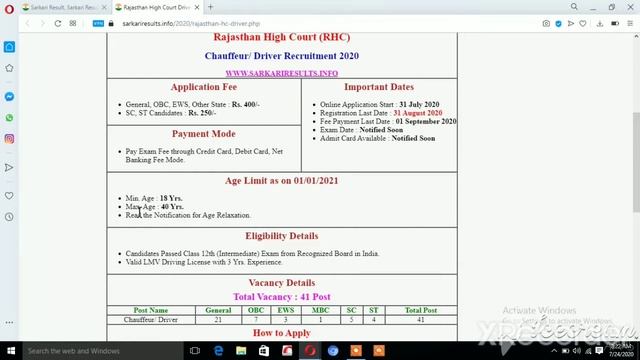640x360 pixels.
Task: Open the Speed Dial grid icon
Action: click(73, 24)
